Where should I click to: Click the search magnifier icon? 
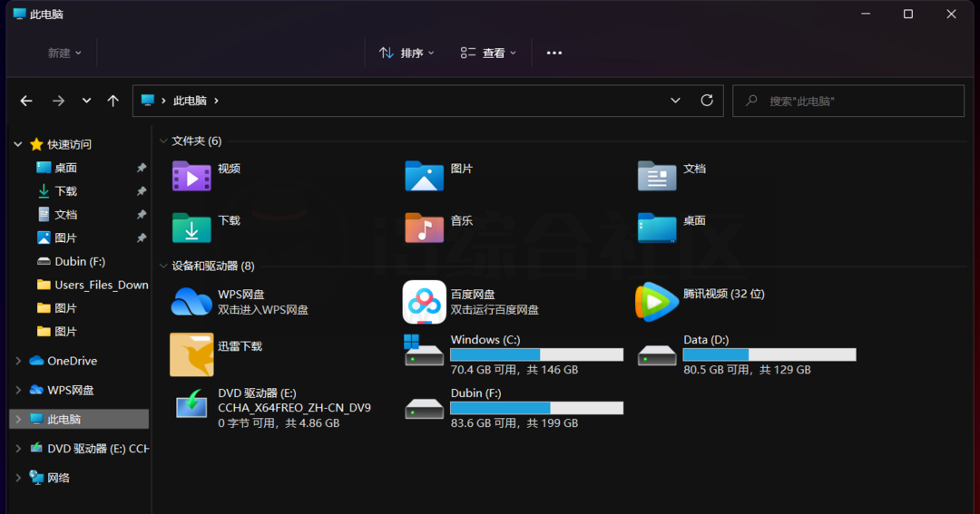(x=751, y=100)
